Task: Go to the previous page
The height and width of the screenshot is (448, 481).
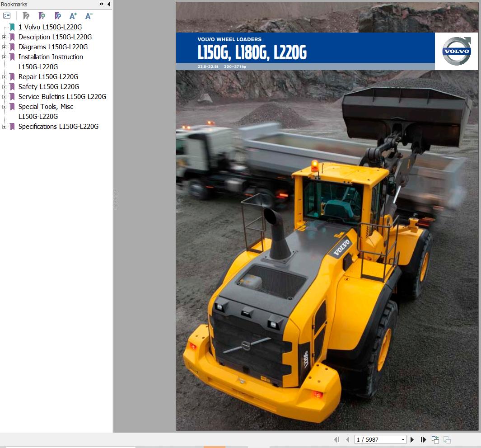Action: click(348, 440)
